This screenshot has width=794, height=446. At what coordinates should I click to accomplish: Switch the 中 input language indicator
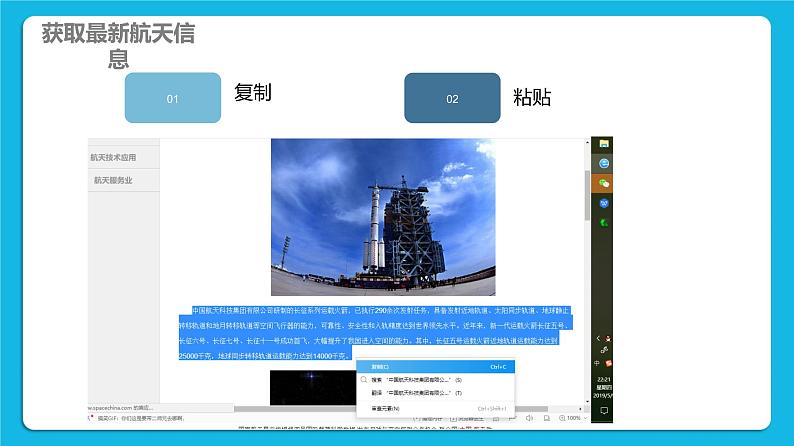point(597,363)
